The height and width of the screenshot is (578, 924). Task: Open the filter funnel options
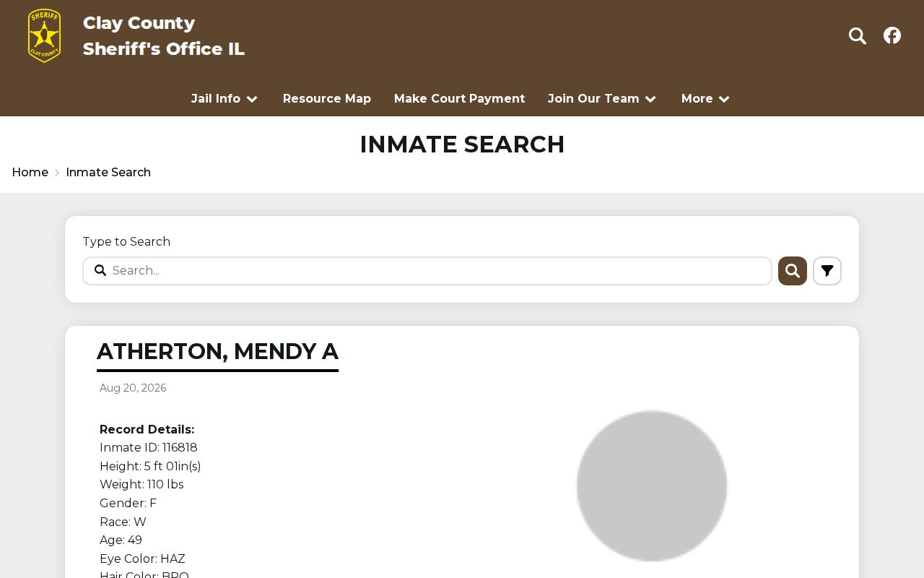(x=827, y=271)
